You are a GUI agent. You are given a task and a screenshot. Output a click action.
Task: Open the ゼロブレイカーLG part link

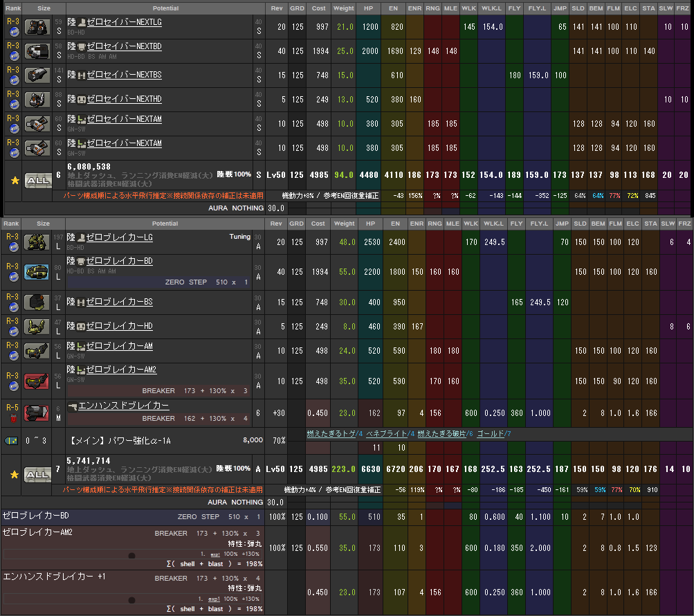[120, 237]
